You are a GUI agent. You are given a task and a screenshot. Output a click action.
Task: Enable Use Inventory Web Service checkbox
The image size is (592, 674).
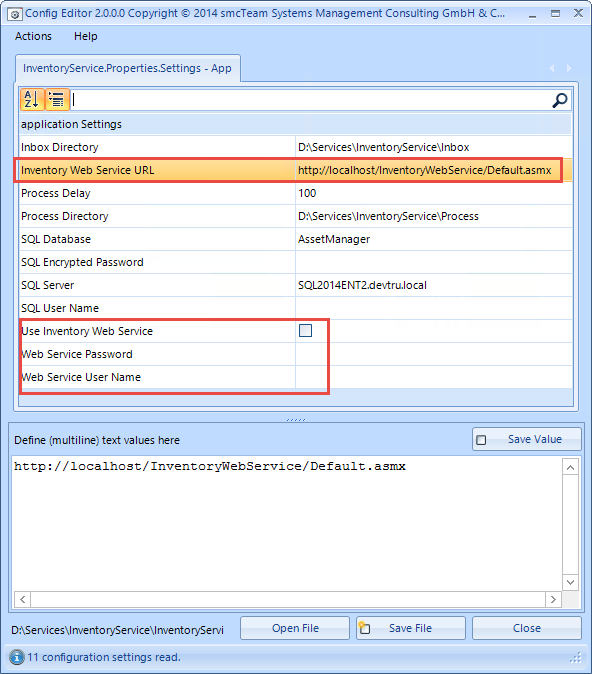coord(305,331)
